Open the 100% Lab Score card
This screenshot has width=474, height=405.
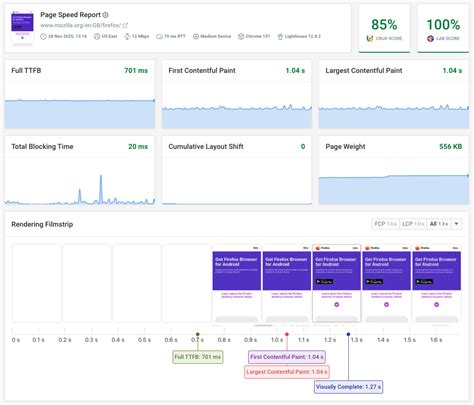click(x=443, y=28)
